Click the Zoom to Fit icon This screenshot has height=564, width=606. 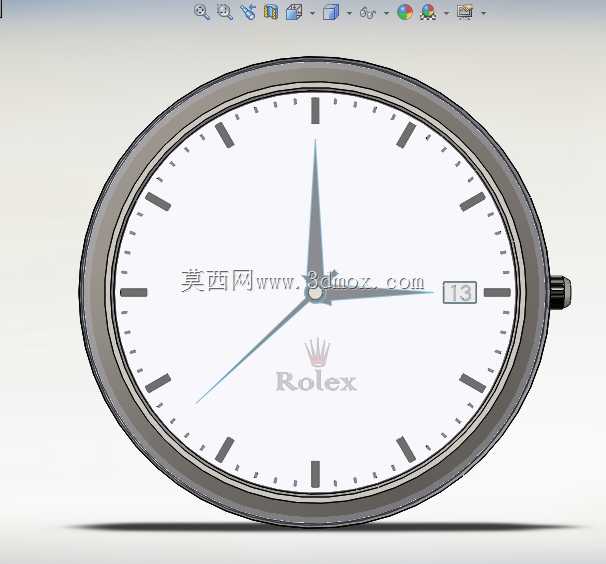(x=201, y=12)
